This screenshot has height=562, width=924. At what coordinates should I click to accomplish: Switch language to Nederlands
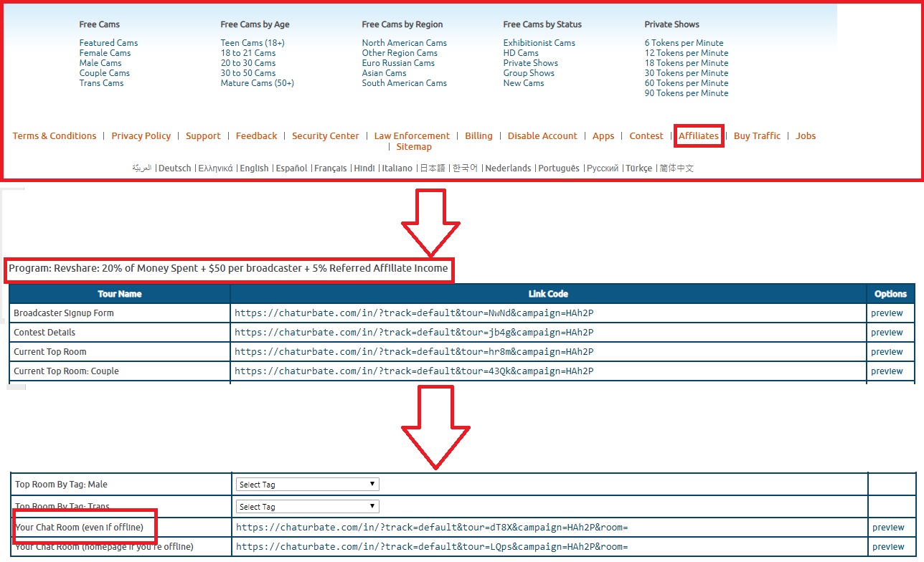pos(509,168)
